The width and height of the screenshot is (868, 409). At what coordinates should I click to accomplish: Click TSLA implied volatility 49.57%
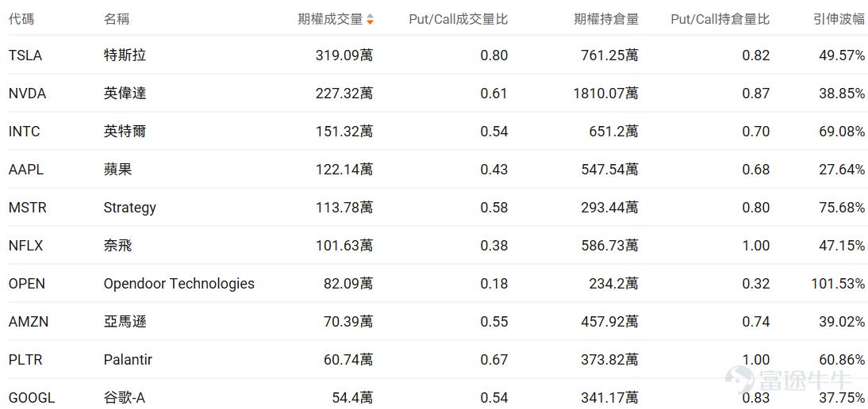point(842,55)
